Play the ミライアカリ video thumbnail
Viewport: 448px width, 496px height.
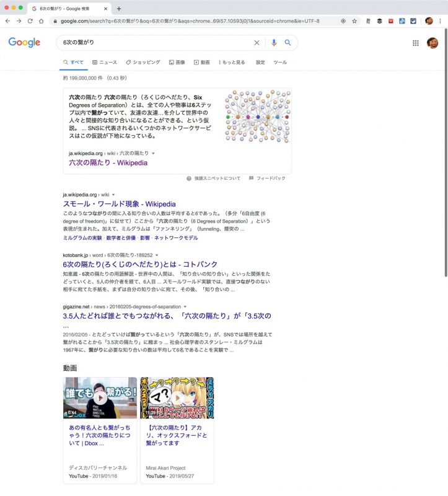pyautogui.click(x=177, y=397)
